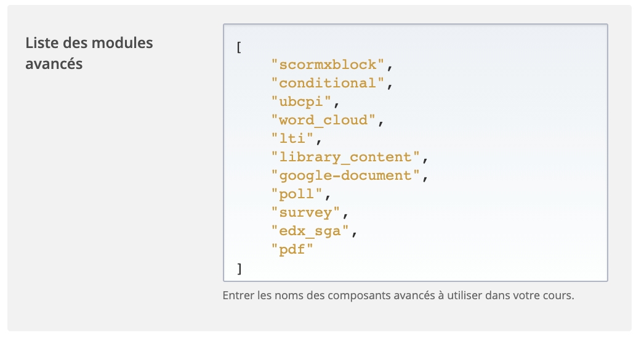Click the closing square bracket
The width and height of the screenshot is (644, 346).
(x=239, y=268)
